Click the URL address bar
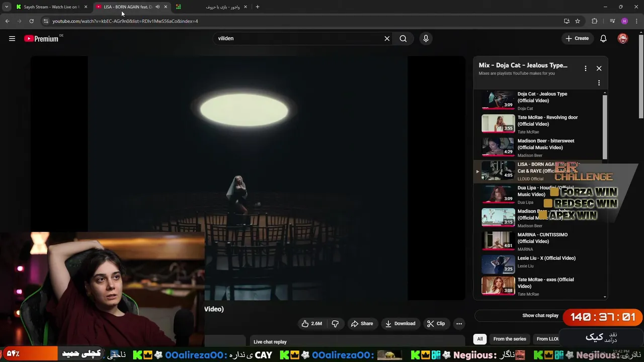The height and width of the screenshot is (362, 644). pyautogui.click(x=302, y=21)
